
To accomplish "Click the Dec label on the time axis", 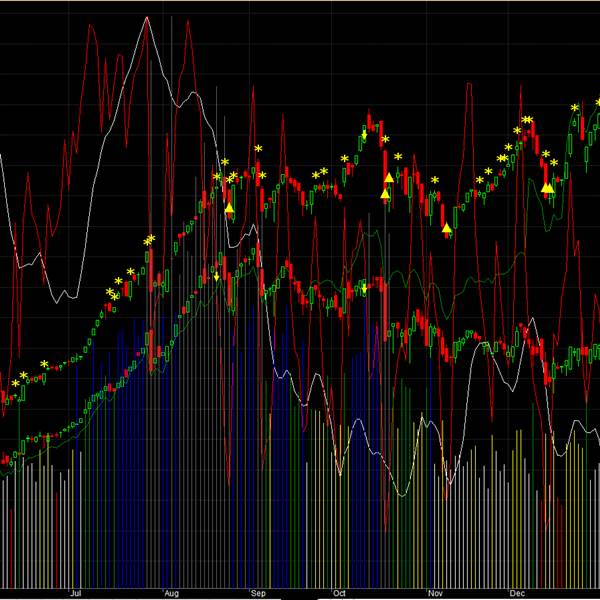I will pyautogui.click(x=517, y=593).
